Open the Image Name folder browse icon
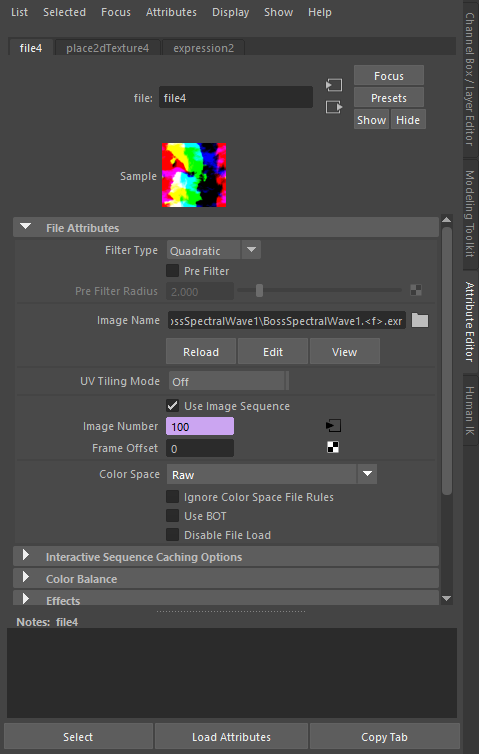The height and width of the screenshot is (754, 479). [x=420, y=320]
